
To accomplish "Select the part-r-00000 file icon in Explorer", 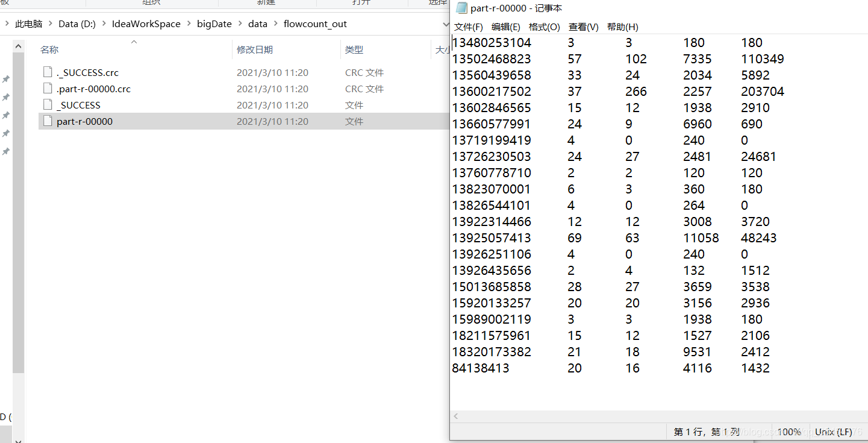I will (48, 121).
